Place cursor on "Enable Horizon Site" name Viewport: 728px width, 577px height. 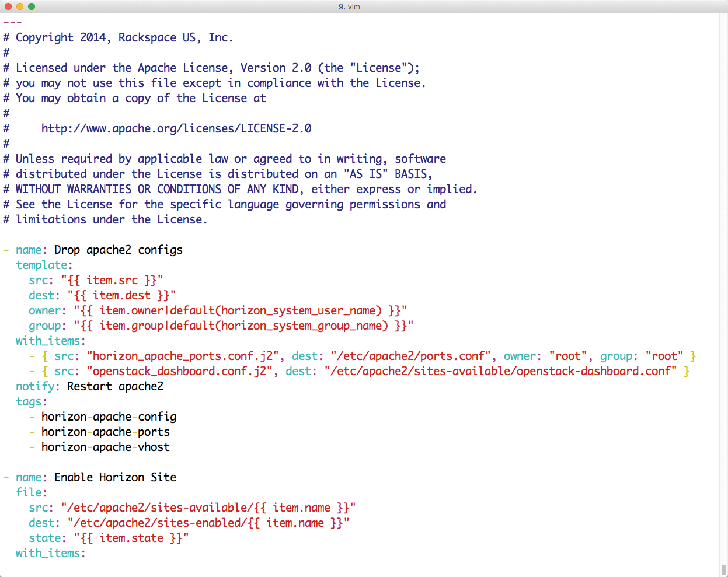point(115,477)
